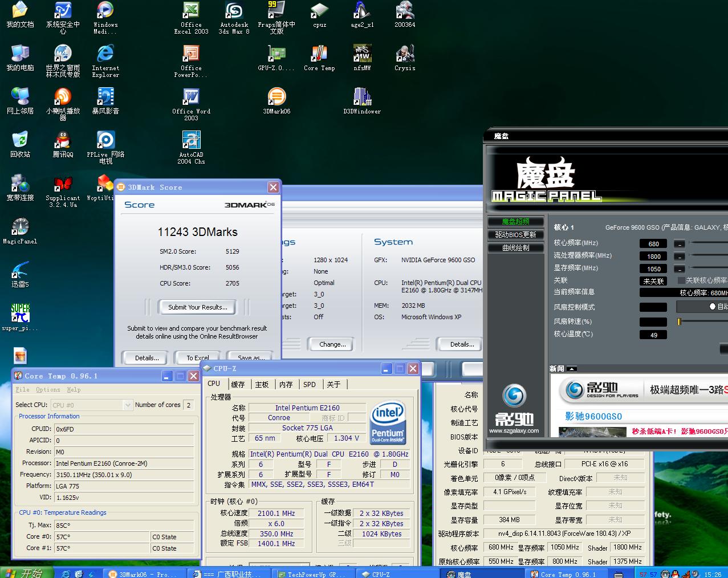
Task: Open the File menu in Core Temp
Action: tap(23, 390)
